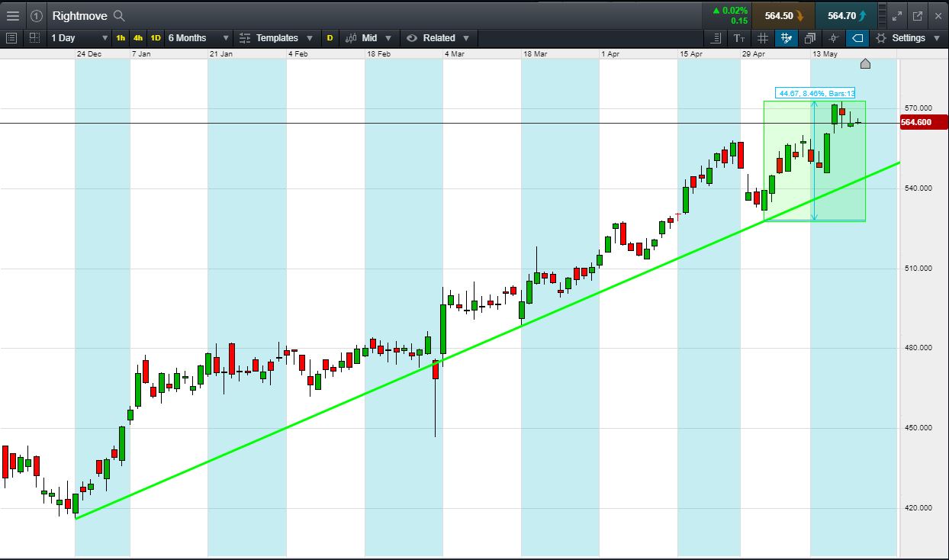Toggle the price label tag icon
The image size is (949, 560).
(x=857, y=37)
